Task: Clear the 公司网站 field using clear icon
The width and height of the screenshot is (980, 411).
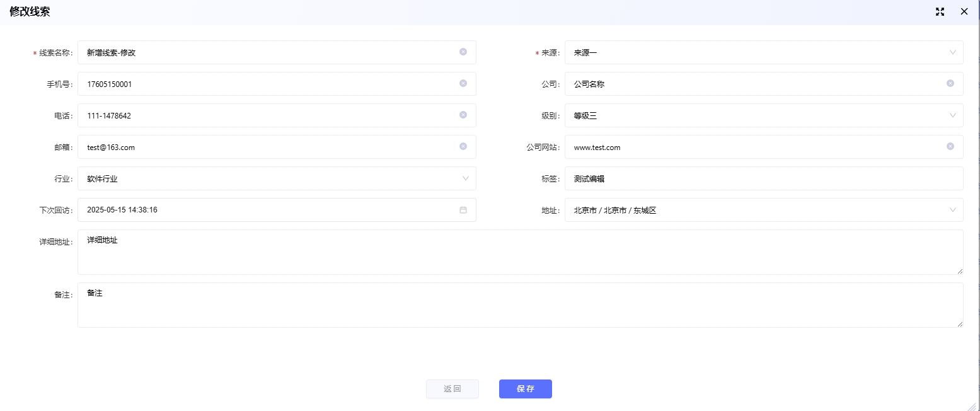Action: click(x=950, y=146)
